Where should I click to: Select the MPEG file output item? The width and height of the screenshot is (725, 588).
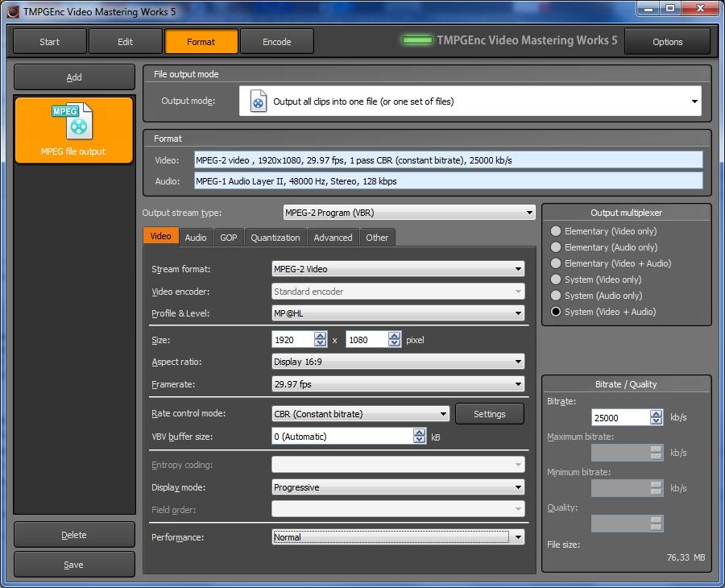click(74, 130)
